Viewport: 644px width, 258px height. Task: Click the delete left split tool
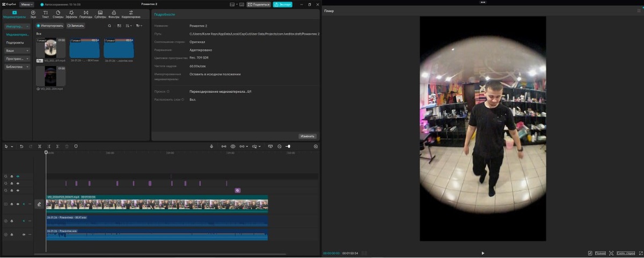click(48, 146)
